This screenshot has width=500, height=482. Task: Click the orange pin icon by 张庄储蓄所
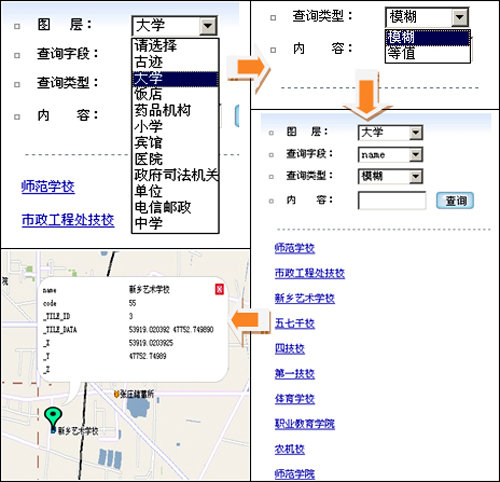pyautogui.click(x=116, y=394)
